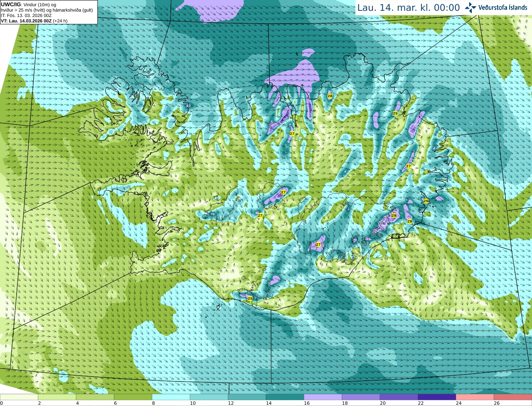Click the yellow gust marker reading 26

click(426, 201)
